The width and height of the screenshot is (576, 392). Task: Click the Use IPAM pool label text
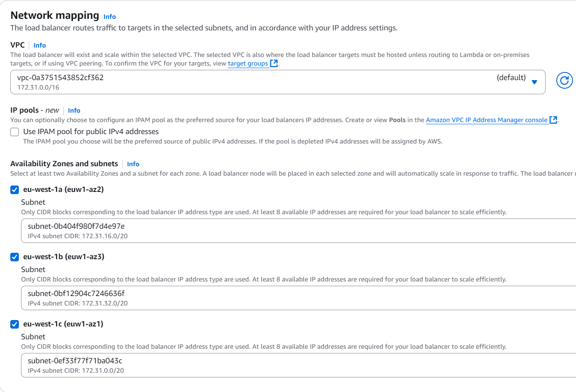pyautogui.click(x=91, y=132)
